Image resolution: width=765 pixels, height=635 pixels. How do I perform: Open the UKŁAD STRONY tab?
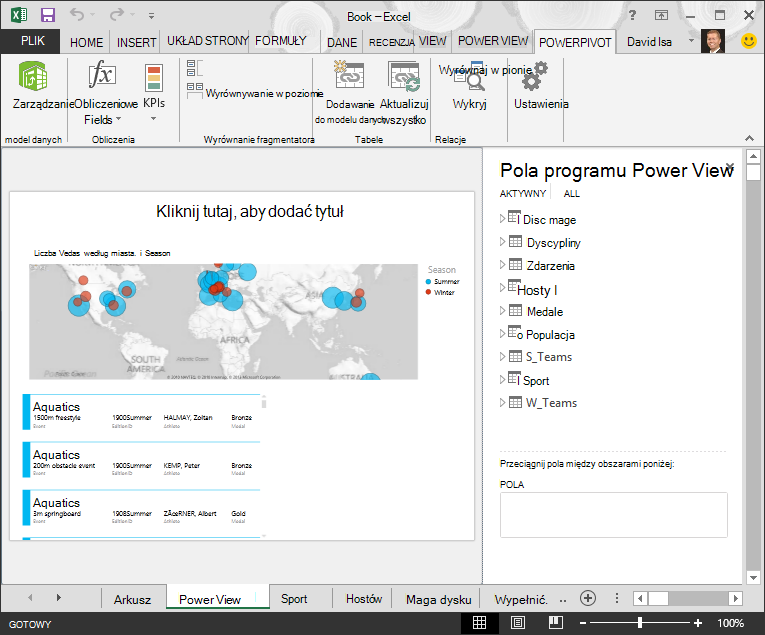coord(208,41)
